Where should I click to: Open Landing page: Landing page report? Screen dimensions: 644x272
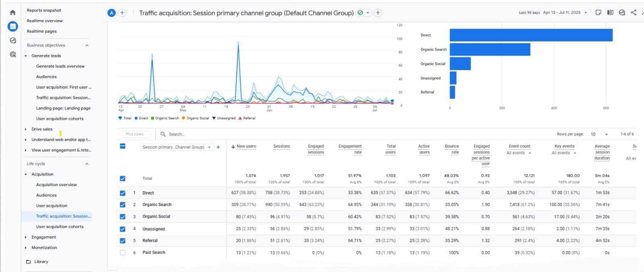[63, 108]
